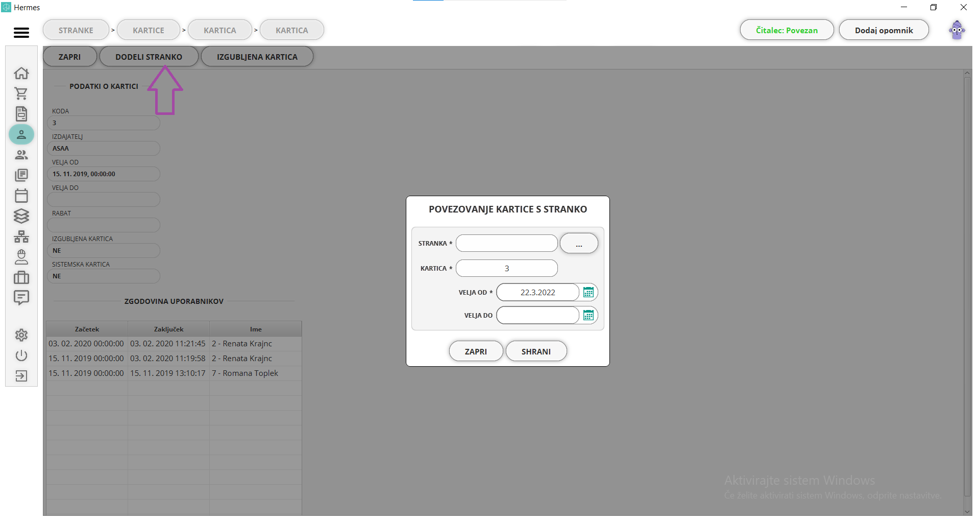
Task: Click the logout exit icon in sidebar
Action: tap(21, 376)
